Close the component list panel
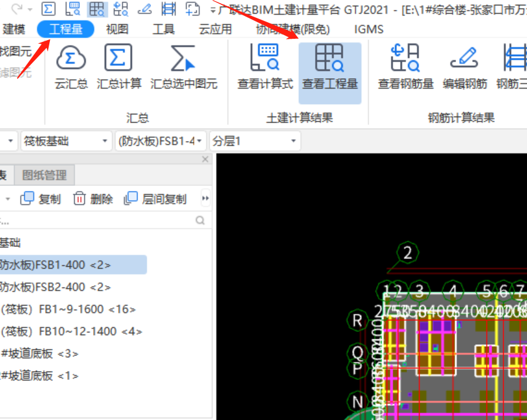 click(x=205, y=159)
